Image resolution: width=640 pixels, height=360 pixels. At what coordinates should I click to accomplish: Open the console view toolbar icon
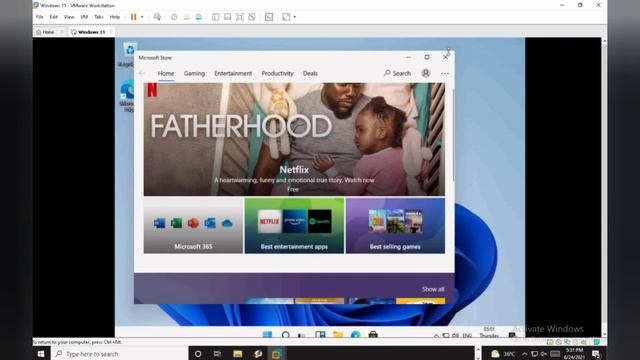point(269,17)
